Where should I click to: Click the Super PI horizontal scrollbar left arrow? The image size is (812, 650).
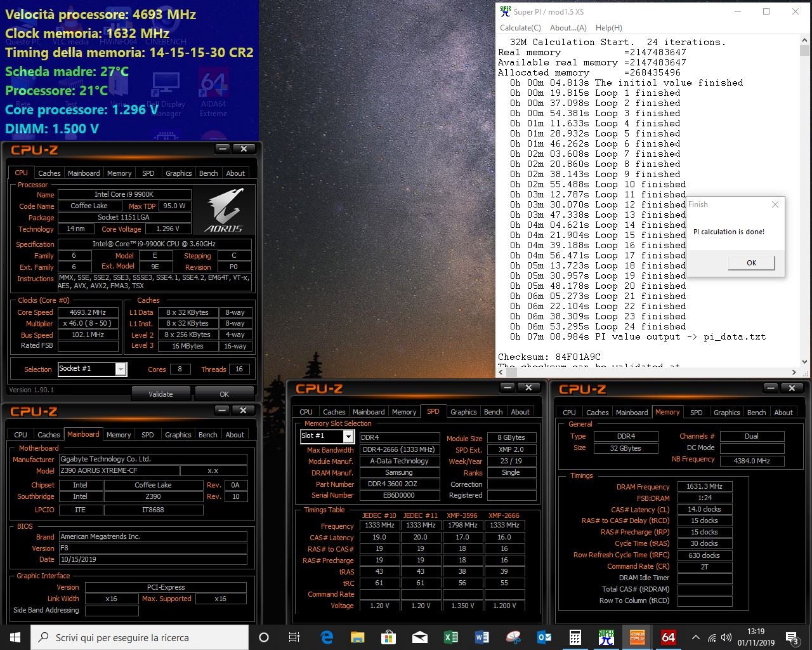pos(501,373)
